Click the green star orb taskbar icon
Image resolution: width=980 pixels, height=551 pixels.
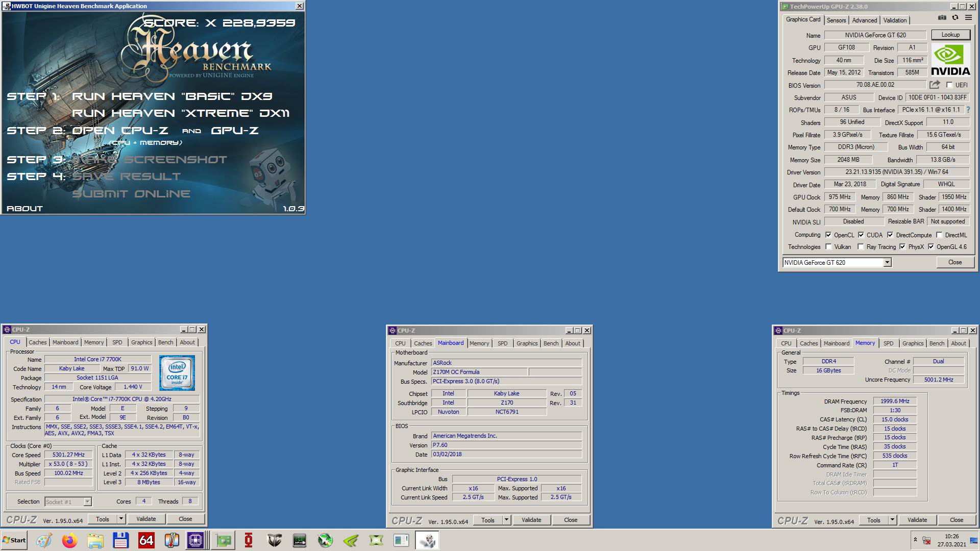pyautogui.click(x=325, y=540)
